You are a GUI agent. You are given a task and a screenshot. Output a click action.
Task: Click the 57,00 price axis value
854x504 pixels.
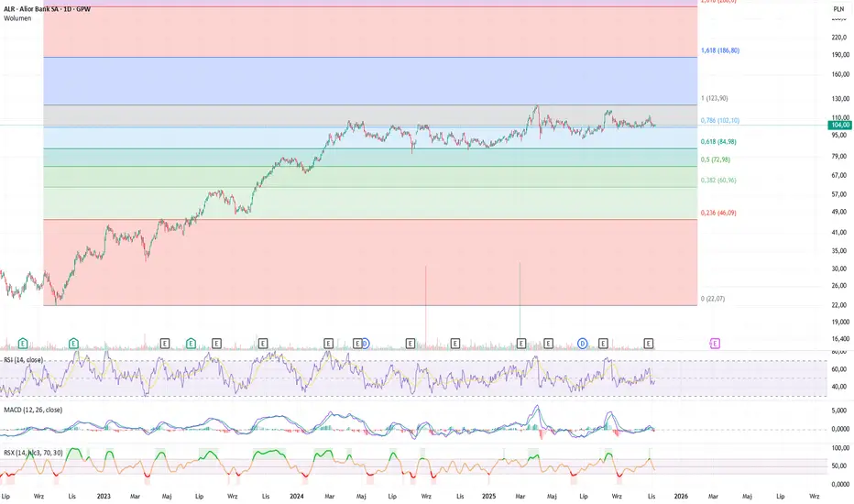tap(839, 194)
